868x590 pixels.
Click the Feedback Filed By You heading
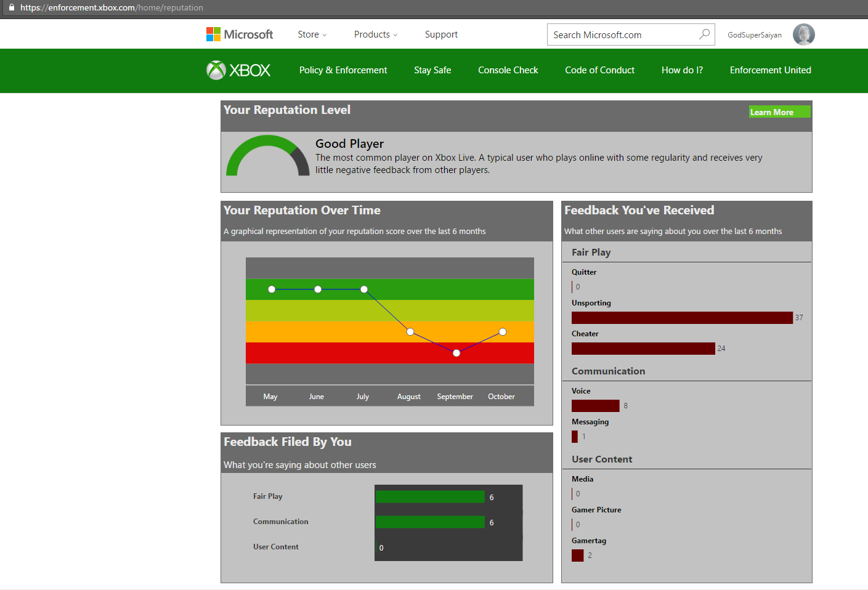(288, 442)
